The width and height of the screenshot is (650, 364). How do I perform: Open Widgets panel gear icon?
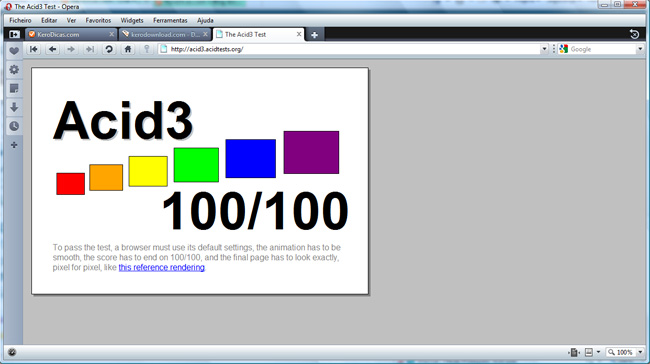point(14,70)
